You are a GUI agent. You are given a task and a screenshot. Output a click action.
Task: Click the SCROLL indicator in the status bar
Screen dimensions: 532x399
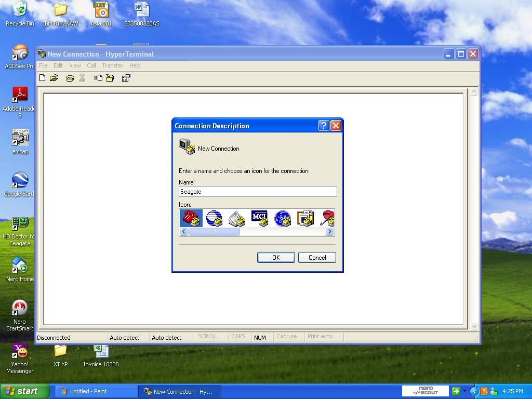[x=208, y=336]
